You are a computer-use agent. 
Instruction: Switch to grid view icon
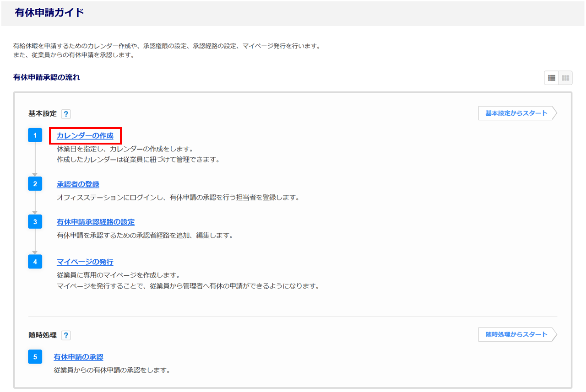tap(565, 78)
